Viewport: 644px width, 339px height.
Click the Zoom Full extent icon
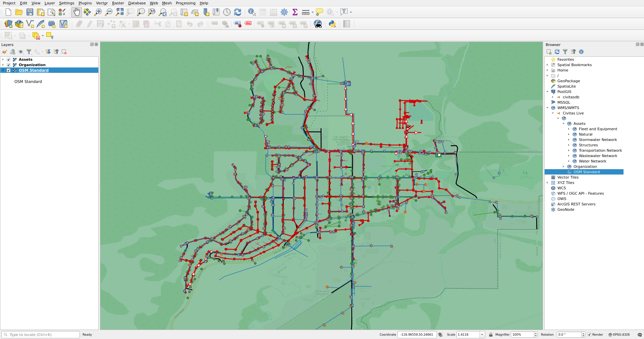[x=119, y=12]
